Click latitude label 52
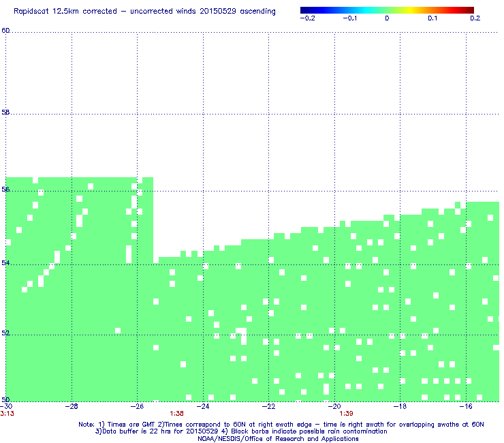This screenshot has width=504, height=443. [5, 333]
